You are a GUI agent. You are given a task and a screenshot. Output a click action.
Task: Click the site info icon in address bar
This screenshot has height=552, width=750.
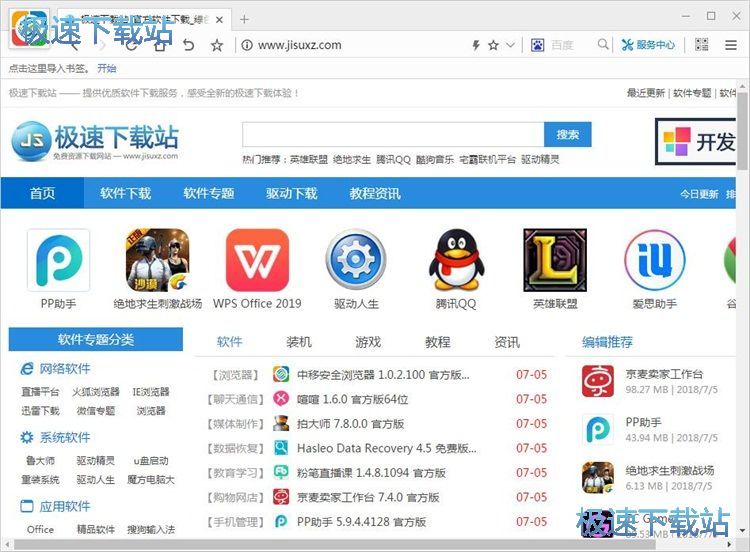point(247,45)
